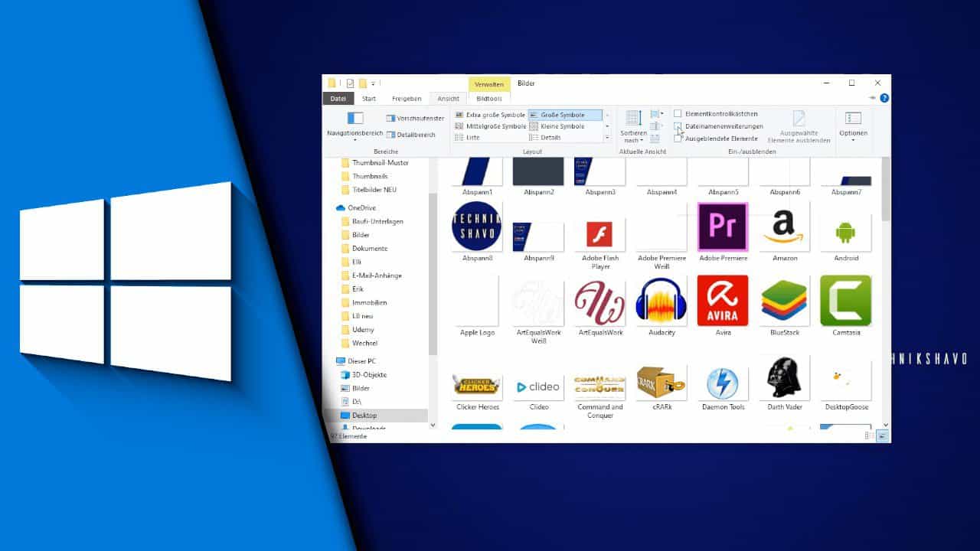Viewport: 980px width, 551px height.
Task: Open the group-by dropdown in Aktuelle Ansicht
Action: (656, 114)
